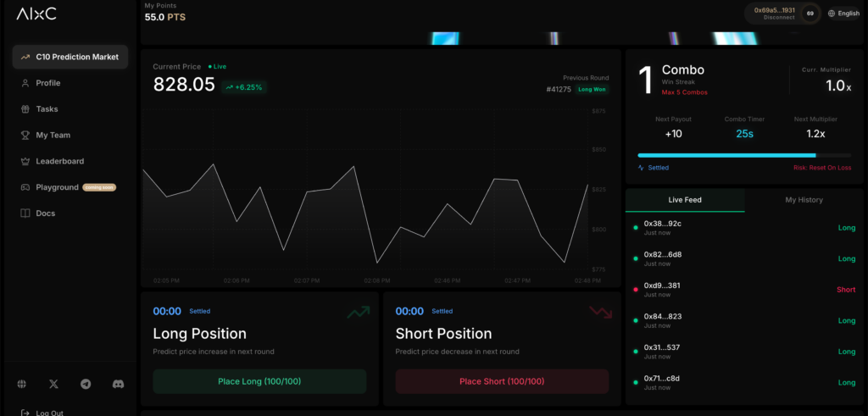Select the 0xd9...381 Short feed entry
Viewport: 868px width, 416px height.
pyautogui.click(x=744, y=290)
